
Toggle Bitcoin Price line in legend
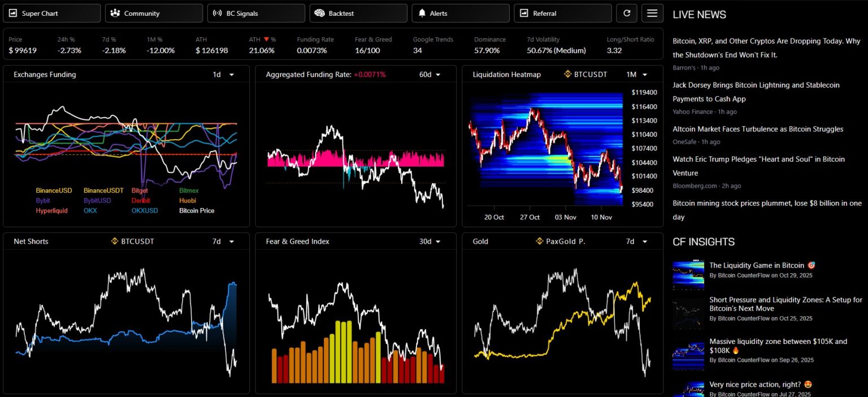click(196, 210)
